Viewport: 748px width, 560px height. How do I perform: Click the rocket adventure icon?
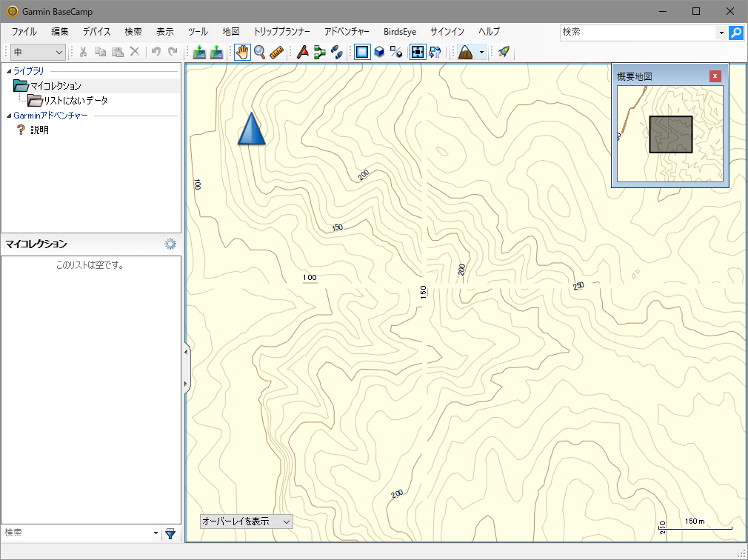pyautogui.click(x=504, y=52)
